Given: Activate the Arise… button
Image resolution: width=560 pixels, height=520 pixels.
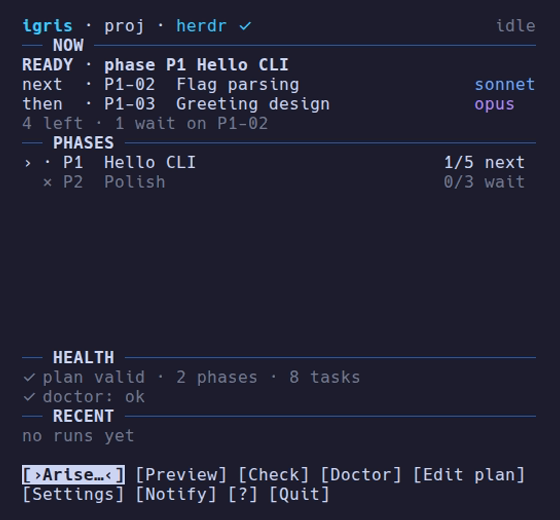Looking at the screenshot, I should click(x=74, y=475).
